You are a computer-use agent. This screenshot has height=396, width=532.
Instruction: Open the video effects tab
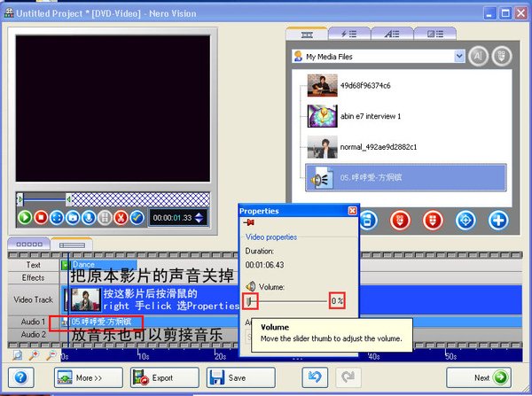tap(348, 35)
